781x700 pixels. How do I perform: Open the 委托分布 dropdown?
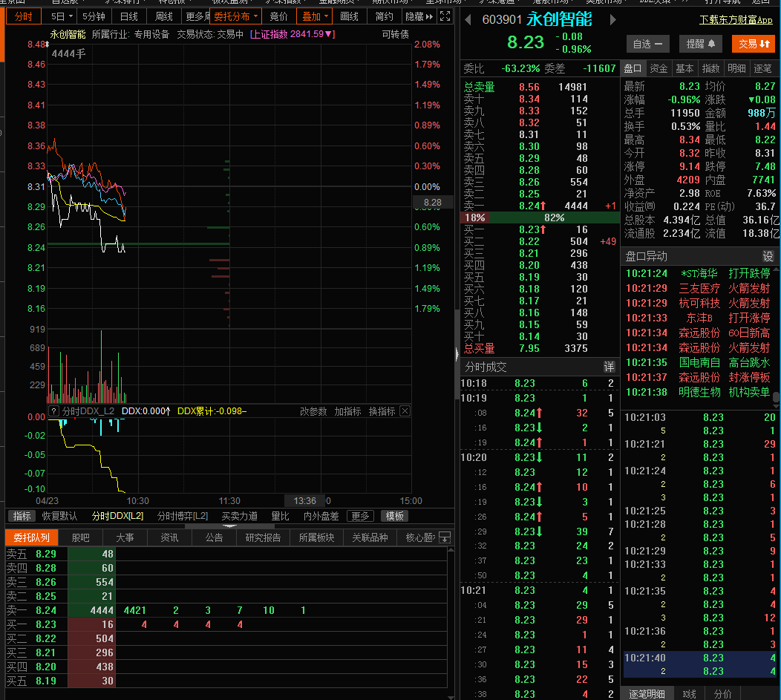coord(235,16)
